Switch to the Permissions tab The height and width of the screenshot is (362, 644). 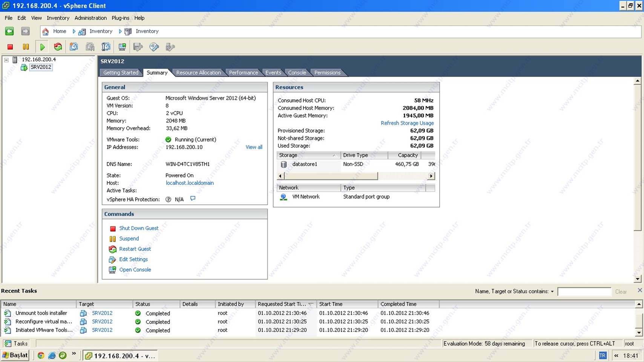[327, 72]
